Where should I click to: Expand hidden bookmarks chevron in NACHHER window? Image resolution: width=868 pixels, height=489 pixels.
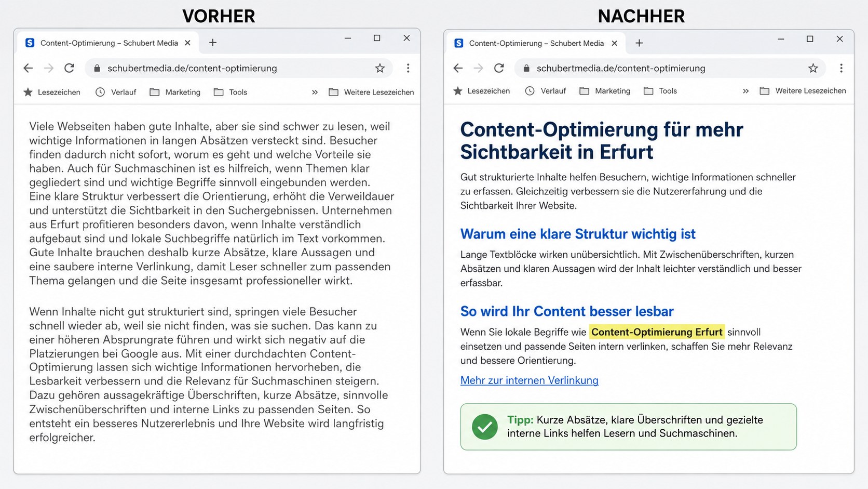point(745,91)
